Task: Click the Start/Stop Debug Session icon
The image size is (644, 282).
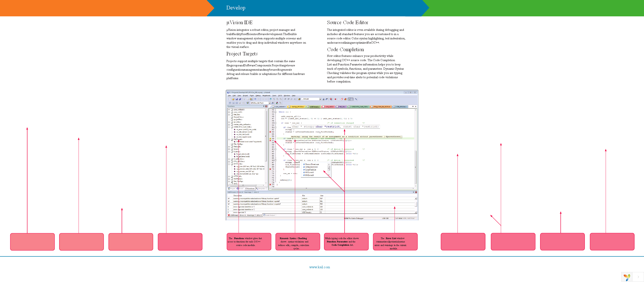Action: (331, 99)
